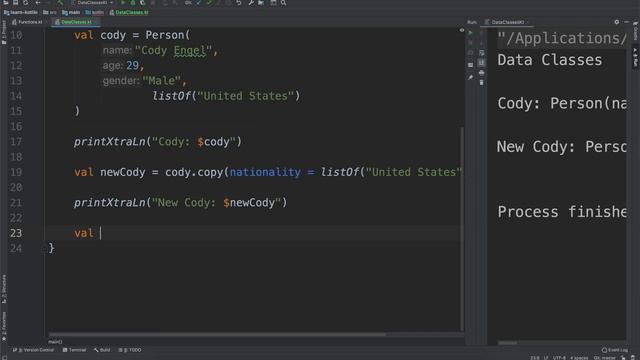Screen dimensions: 640x360
Task: Open the TODO tool window
Action: [130, 350]
